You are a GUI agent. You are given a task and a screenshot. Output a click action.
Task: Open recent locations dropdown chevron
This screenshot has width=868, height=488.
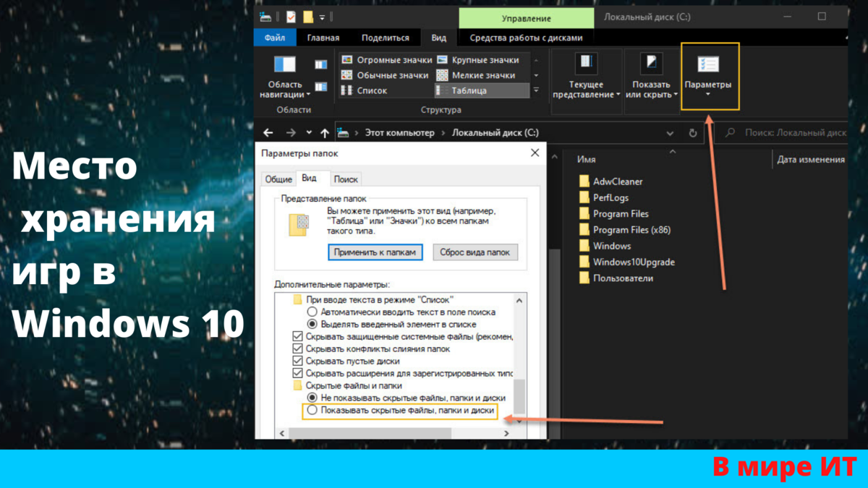[310, 133]
